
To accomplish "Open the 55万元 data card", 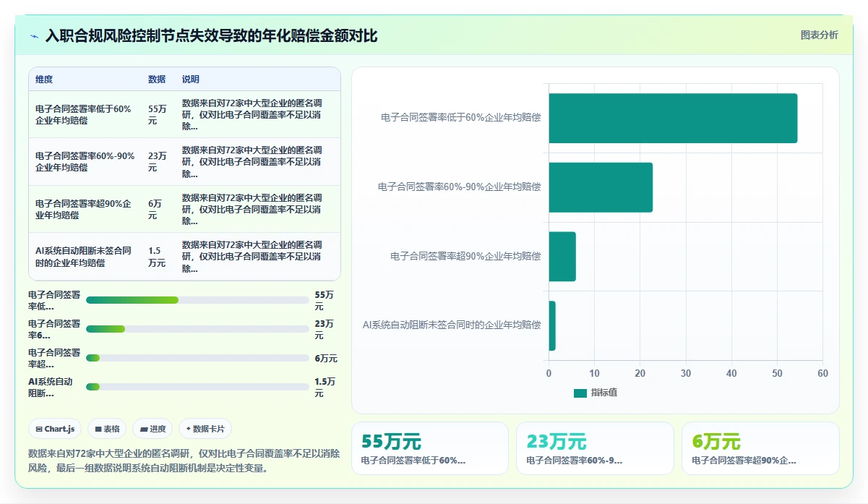I will pyautogui.click(x=430, y=448).
